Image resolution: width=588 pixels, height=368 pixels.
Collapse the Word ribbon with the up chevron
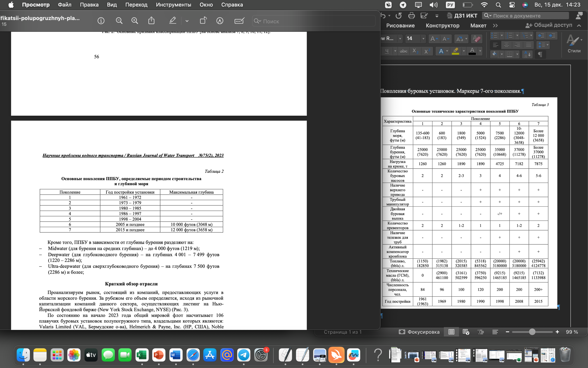tap(579, 26)
